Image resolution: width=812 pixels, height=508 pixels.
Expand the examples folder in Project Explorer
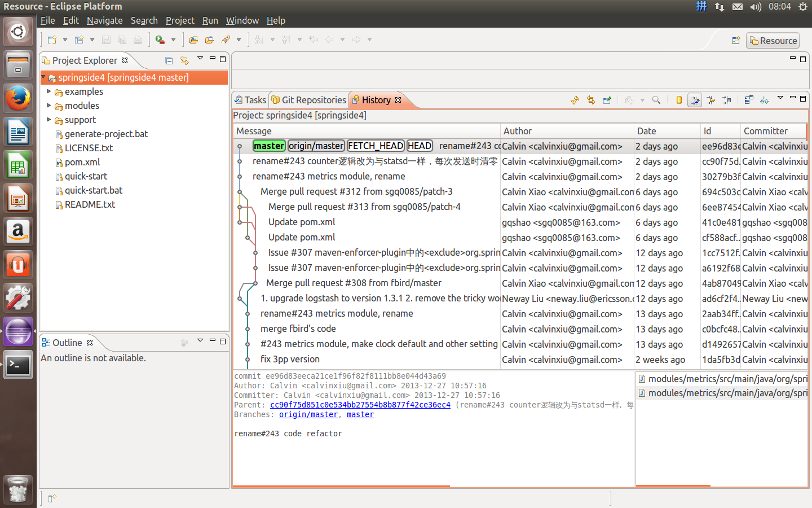pos(49,91)
